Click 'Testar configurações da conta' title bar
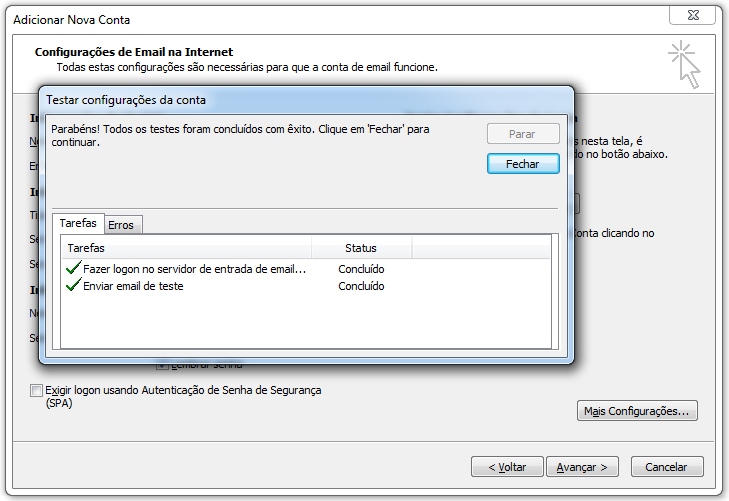 306,100
